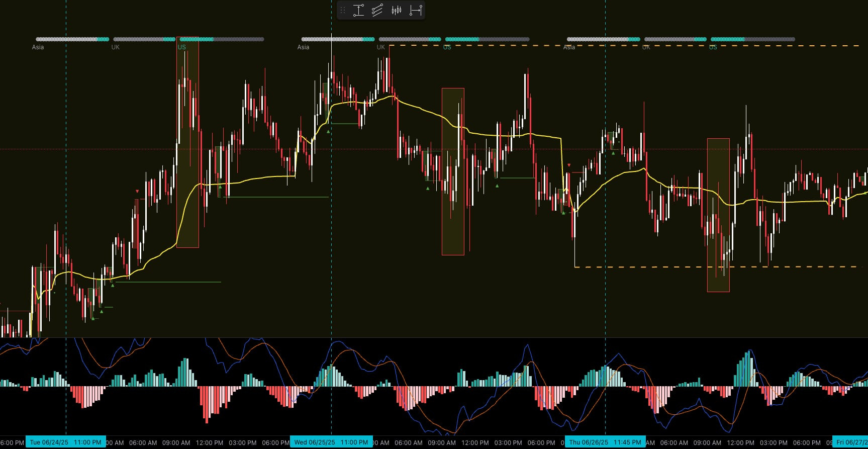Click the 12:00 PM label after Wed 06/25/25

coord(475,443)
